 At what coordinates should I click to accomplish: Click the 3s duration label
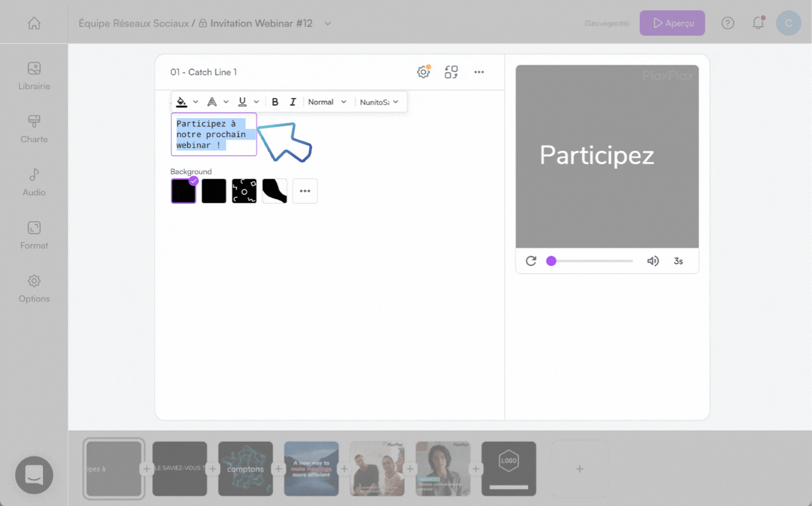(x=678, y=261)
